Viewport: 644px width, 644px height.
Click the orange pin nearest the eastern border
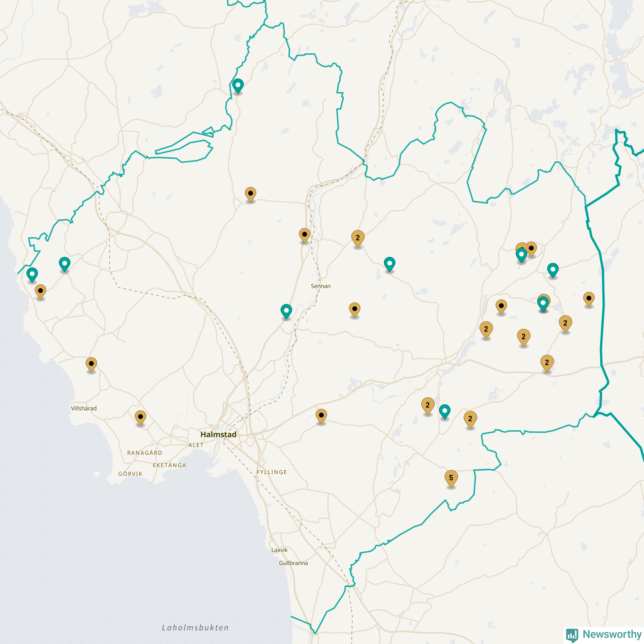589,299
